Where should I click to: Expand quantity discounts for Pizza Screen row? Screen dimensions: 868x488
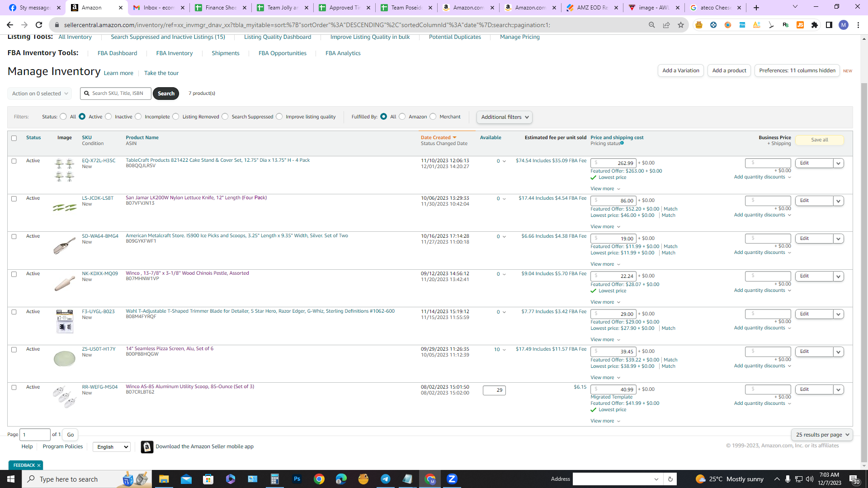click(763, 366)
